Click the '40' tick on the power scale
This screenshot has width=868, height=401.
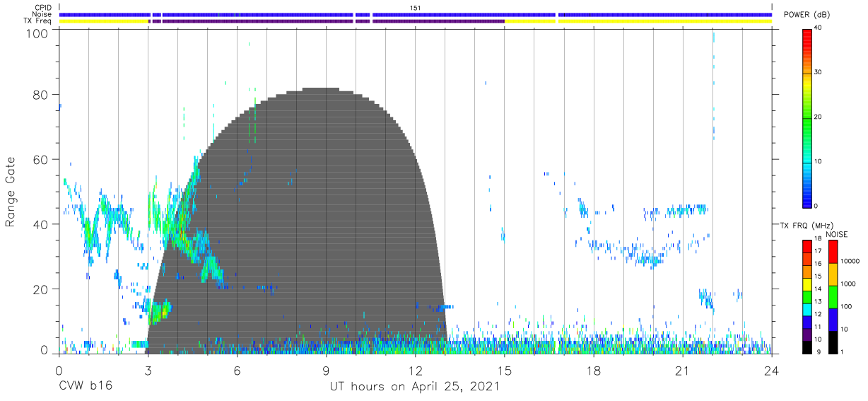[819, 28]
